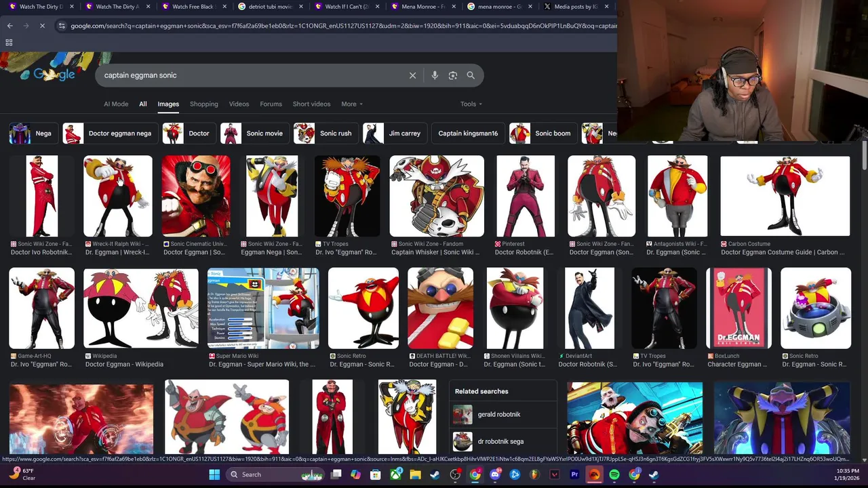Open 'dr robotnik sega' related search

point(502,441)
